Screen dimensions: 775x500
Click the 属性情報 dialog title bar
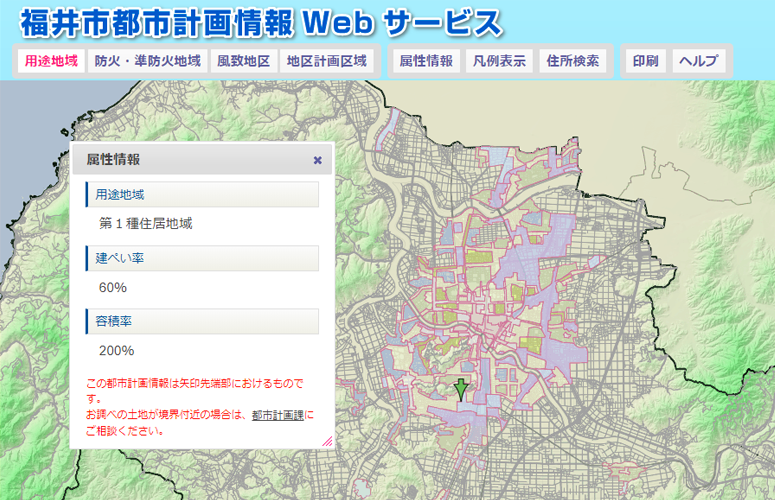202,160
